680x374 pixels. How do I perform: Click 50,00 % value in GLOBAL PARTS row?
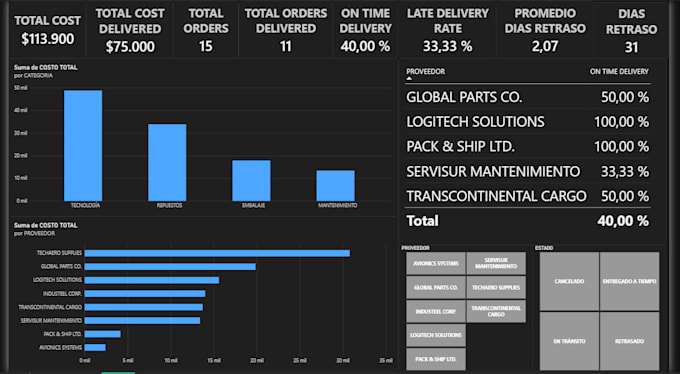click(x=624, y=97)
